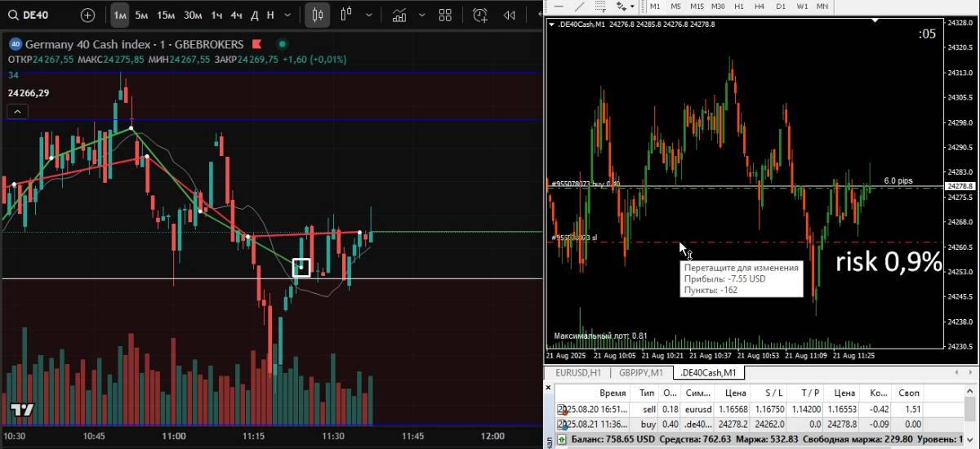The image size is (980, 449).
Task: Expand the chart type dropdown arrow
Action: coord(370,15)
